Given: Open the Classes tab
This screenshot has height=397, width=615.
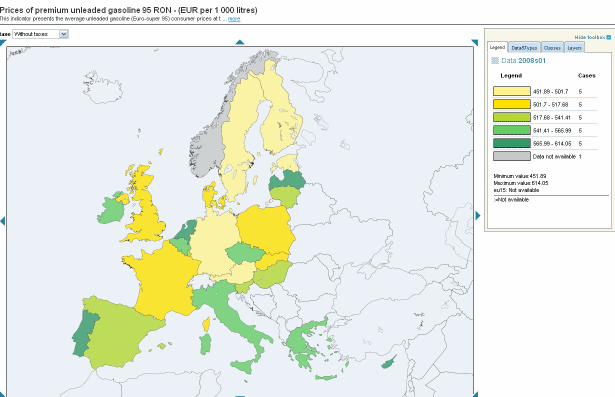Looking at the screenshot, I should (x=552, y=47).
